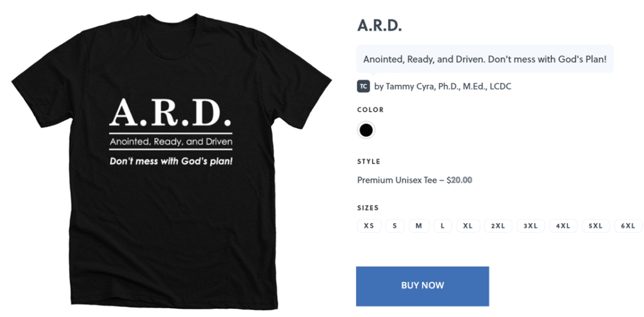Click the Anointed, Ready, and Driven description bubble
The image size is (644, 317).
[x=485, y=58]
